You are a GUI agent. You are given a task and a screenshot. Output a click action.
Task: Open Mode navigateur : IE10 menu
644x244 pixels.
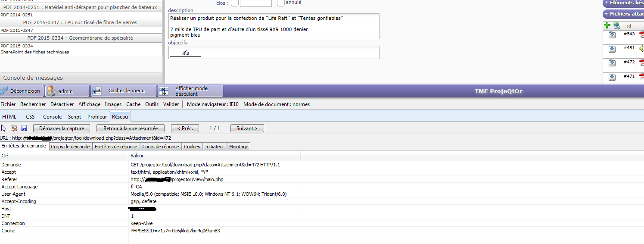coord(213,104)
